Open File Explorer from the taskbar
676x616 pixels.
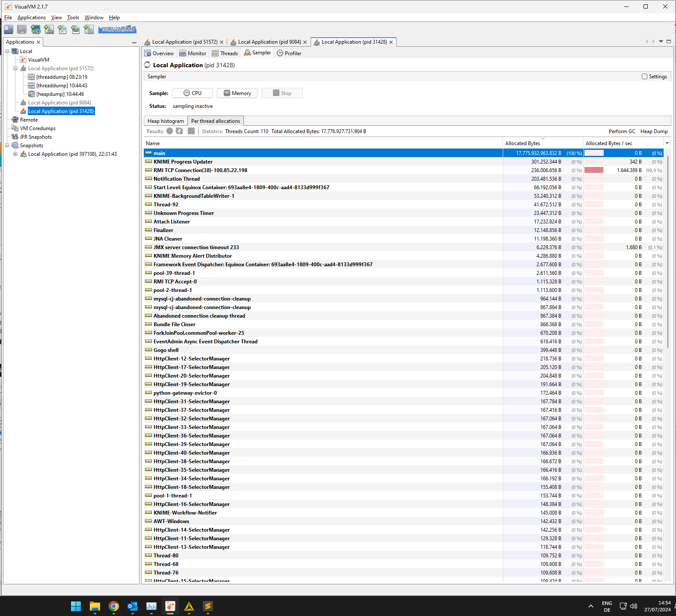95,606
